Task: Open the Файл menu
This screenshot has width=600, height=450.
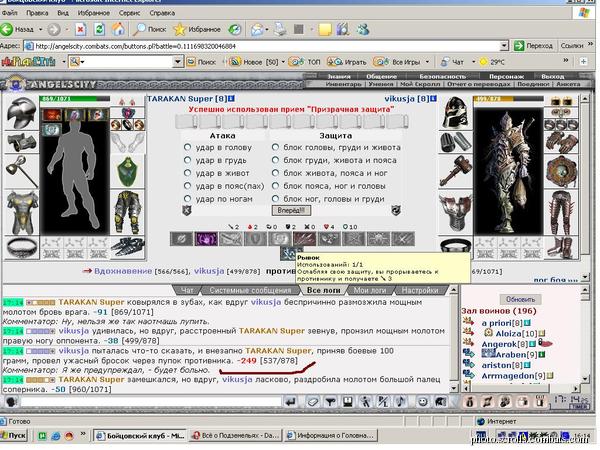Action: (10, 13)
